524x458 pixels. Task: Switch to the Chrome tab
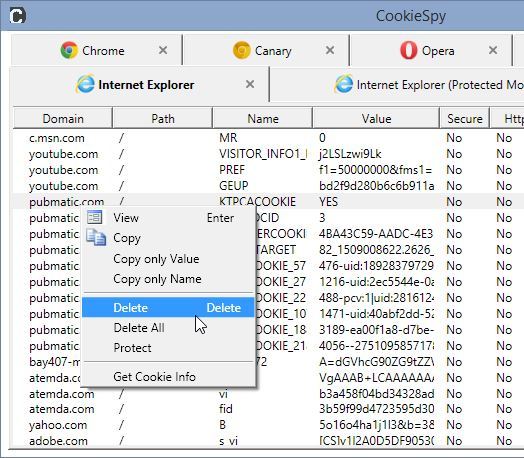[x=97, y=50]
